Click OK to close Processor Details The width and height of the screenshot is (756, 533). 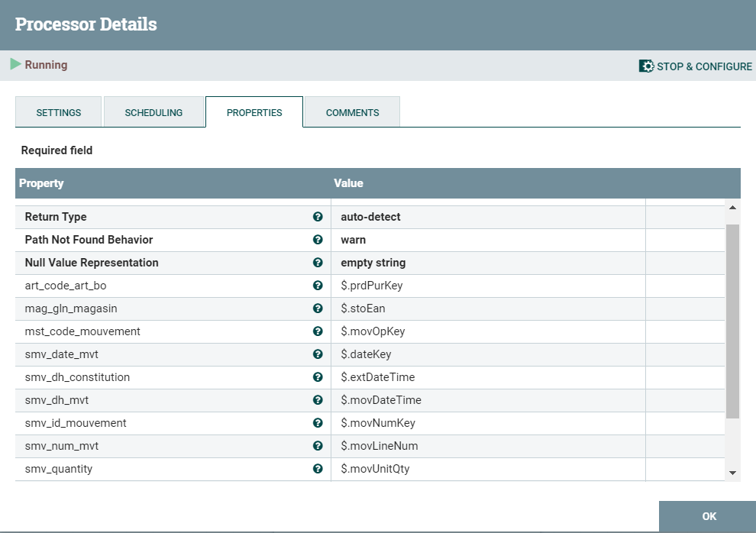pos(709,516)
